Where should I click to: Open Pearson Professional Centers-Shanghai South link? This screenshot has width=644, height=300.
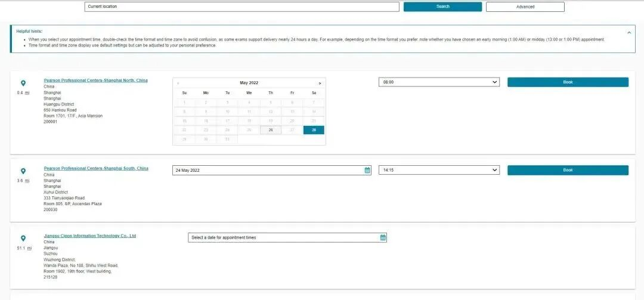pyautogui.click(x=95, y=168)
